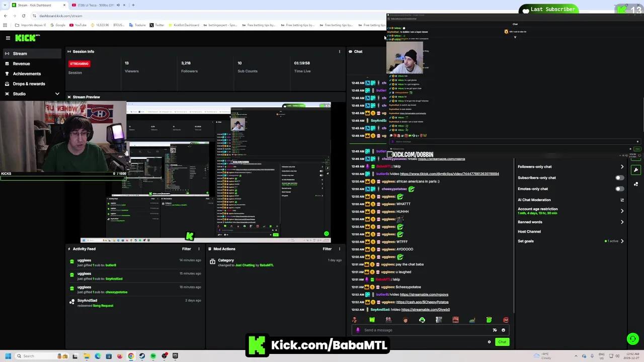This screenshot has width=644, height=362.
Task: Select the green W emote
Action: 372,320
